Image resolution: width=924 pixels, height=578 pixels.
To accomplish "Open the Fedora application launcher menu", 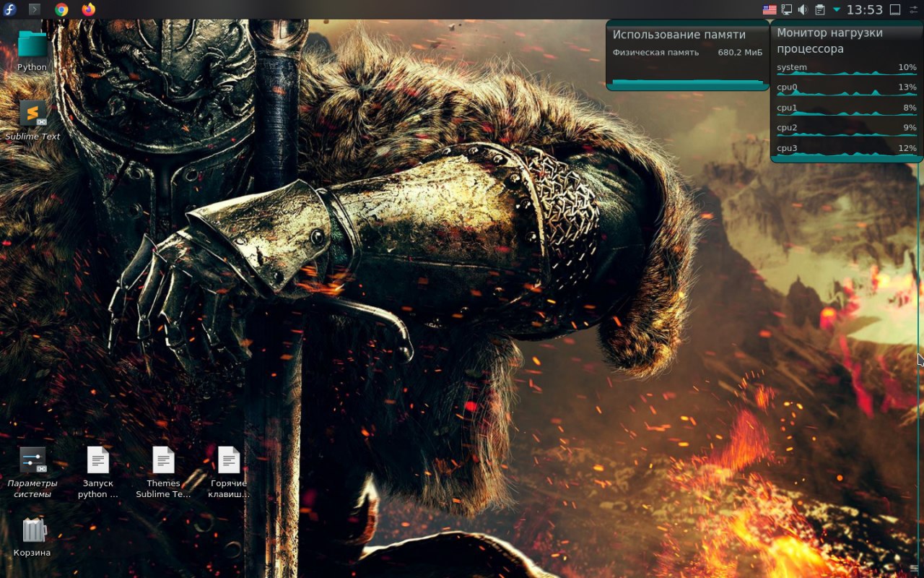I will click(10, 9).
